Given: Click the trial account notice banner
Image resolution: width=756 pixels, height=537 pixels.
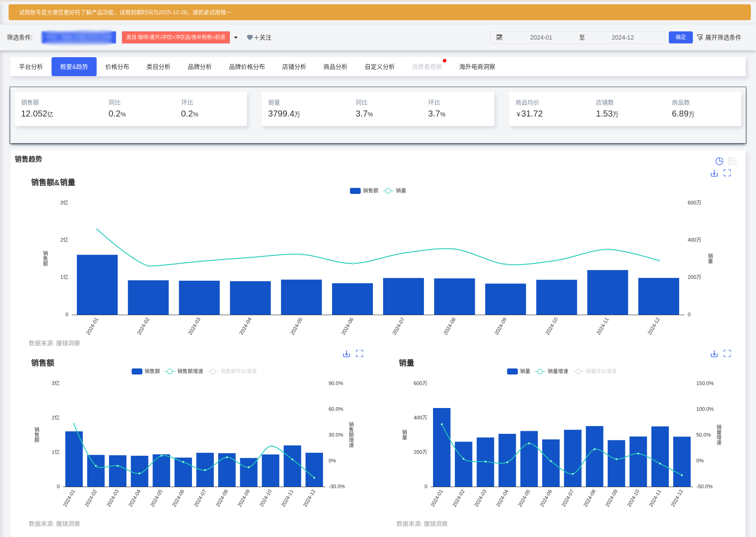Looking at the screenshot, I should coord(379,12).
